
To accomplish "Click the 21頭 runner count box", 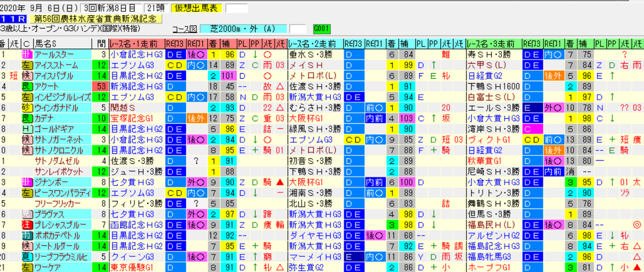I will click(155, 8).
